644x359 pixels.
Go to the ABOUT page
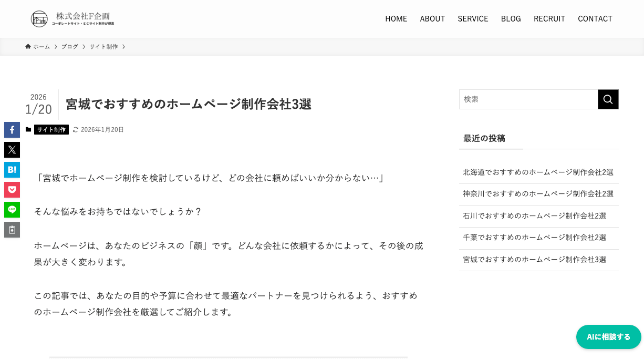[432, 19]
